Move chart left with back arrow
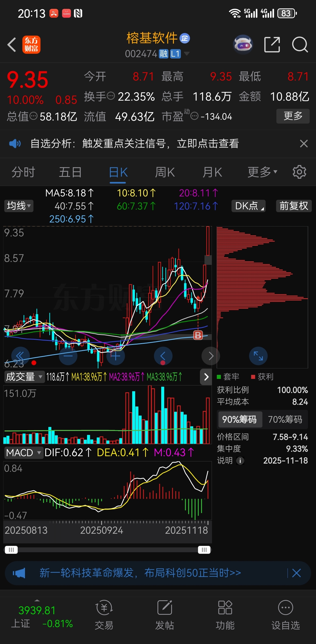This screenshot has width=316, height=644. [163, 356]
